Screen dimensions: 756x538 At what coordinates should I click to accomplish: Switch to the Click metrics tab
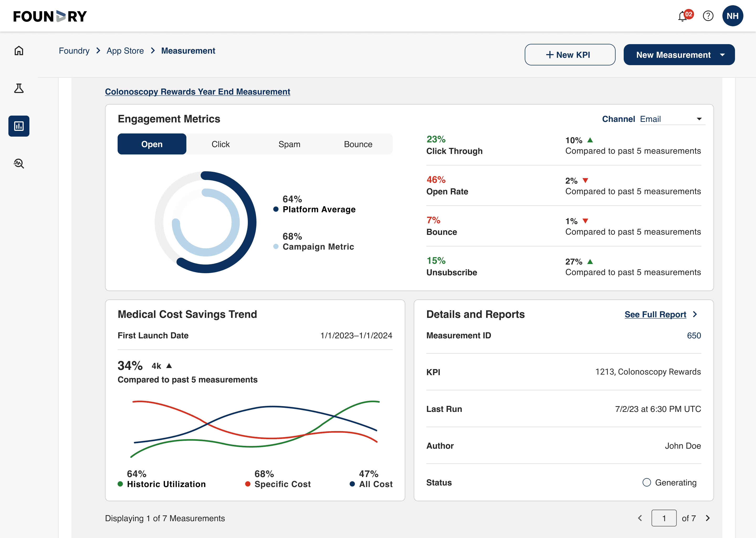220,144
